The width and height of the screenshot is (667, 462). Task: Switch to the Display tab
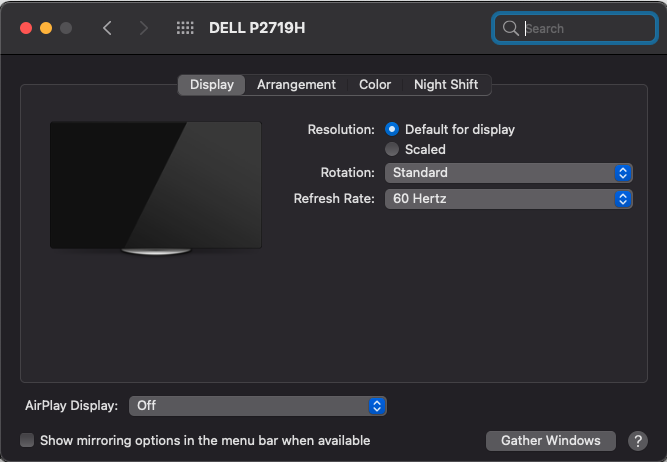(x=211, y=85)
